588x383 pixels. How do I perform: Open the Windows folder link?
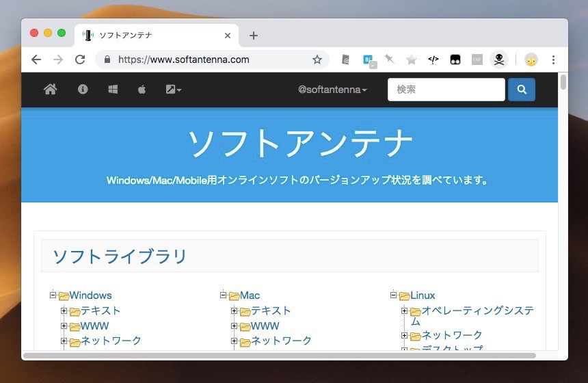[90, 295]
